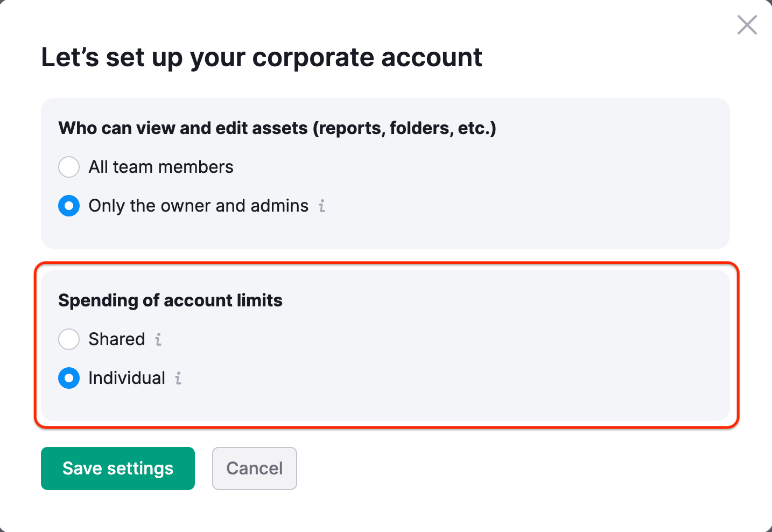This screenshot has height=532, width=772.
Task: Click the X to dismiss the dialog
Action: 747,25
